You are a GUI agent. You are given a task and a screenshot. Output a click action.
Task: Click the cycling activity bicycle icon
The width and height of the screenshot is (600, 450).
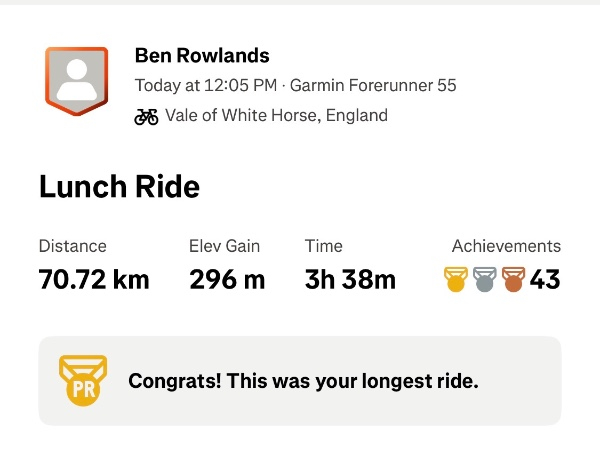(x=146, y=116)
